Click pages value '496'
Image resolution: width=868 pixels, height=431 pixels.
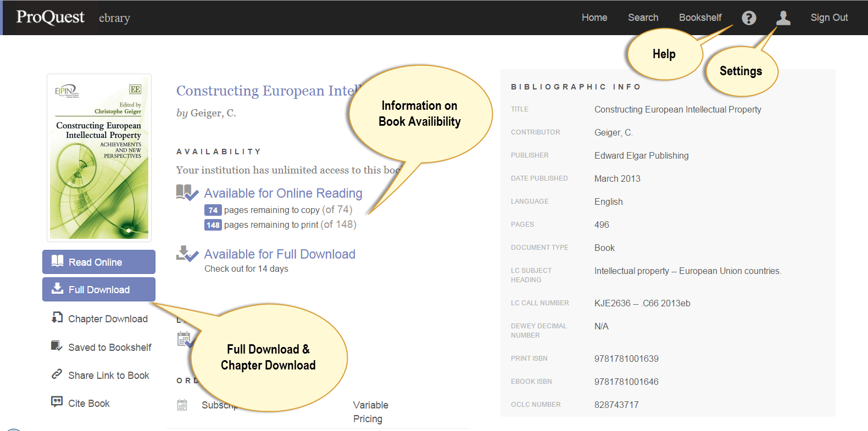602,225
